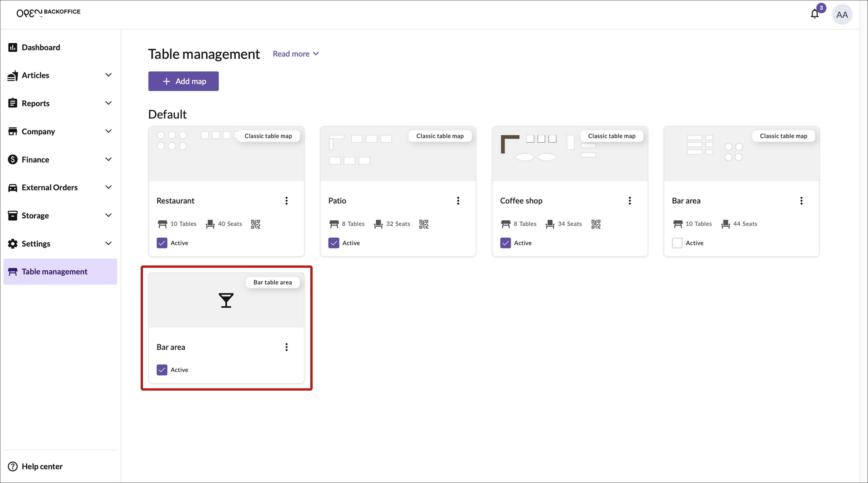Open Restaurant map three-dot menu
Image resolution: width=868 pixels, height=483 pixels.
coord(286,201)
